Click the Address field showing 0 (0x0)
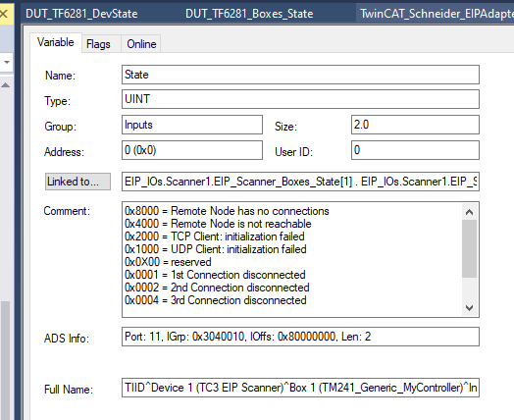Screen dimensions: 514x420 coord(192,150)
